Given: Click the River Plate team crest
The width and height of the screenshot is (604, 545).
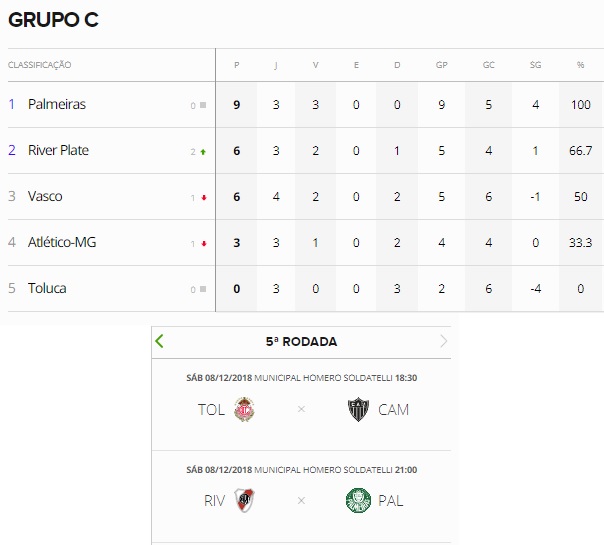Looking at the screenshot, I should point(245,500).
